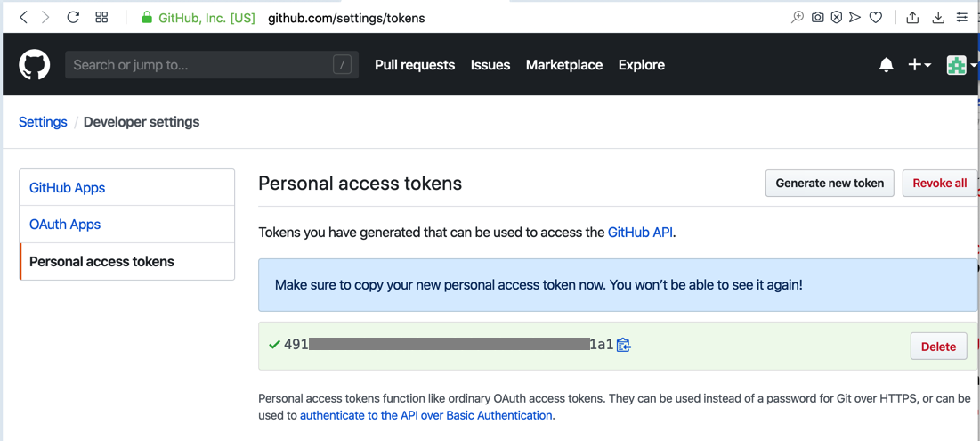The height and width of the screenshot is (441, 980).
Task: Reload the page with the refresh icon
Action: point(73,17)
